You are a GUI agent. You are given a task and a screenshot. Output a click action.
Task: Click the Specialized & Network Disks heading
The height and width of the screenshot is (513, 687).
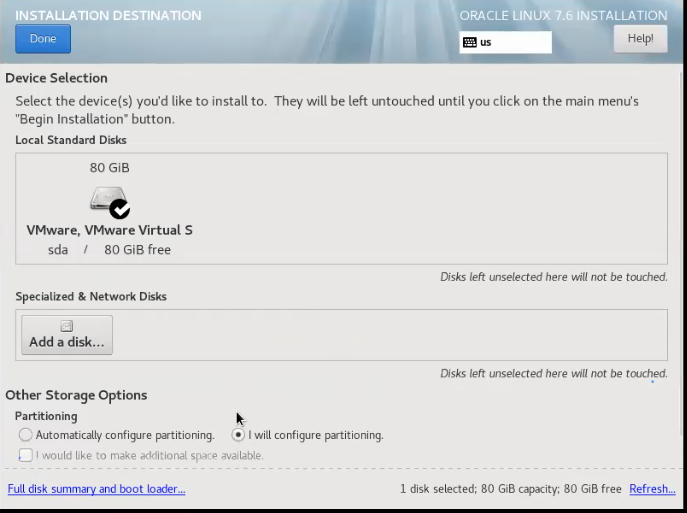tap(91, 297)
